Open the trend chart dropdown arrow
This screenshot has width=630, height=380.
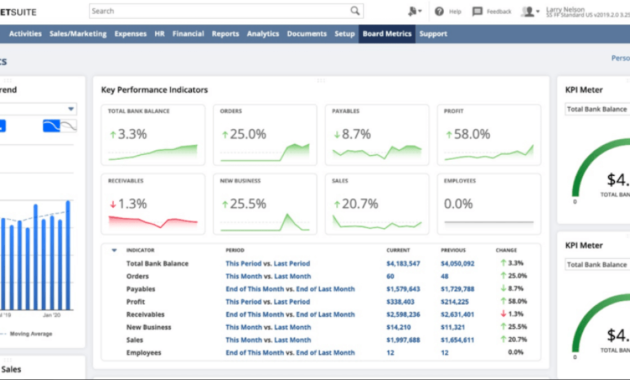click(x=71, y=109)
